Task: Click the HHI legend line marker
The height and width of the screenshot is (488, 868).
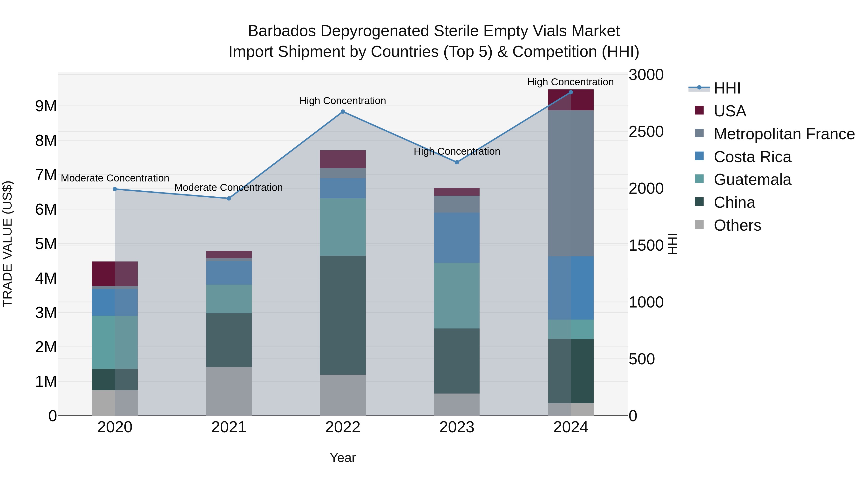Action: pyautogui.click(x=699, y=88)
